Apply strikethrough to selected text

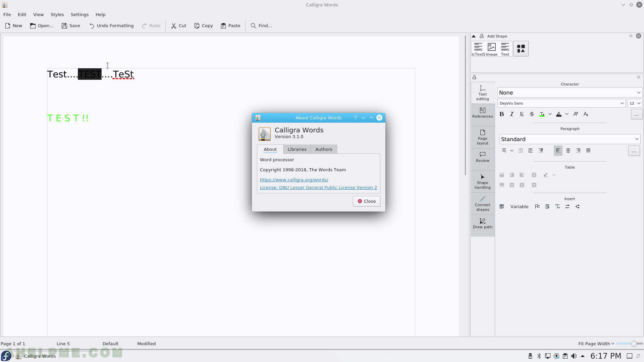[x=532, y=114]
